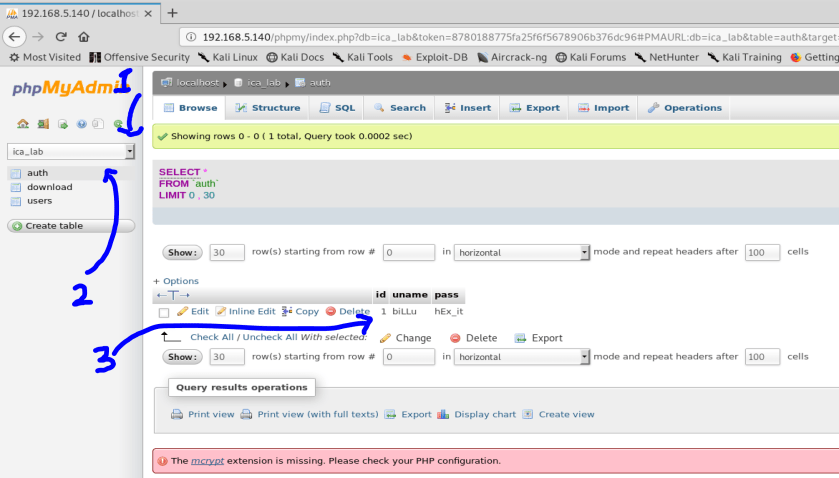Click the pencil Edit icon for row 1
Screen dimensions: 839x478
(x=182, y=312)
